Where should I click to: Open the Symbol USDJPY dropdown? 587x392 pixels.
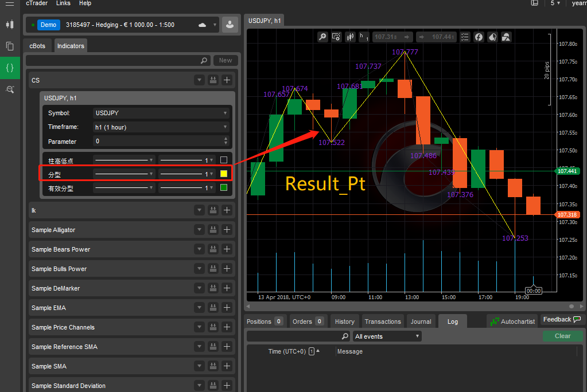coord(161,113)
